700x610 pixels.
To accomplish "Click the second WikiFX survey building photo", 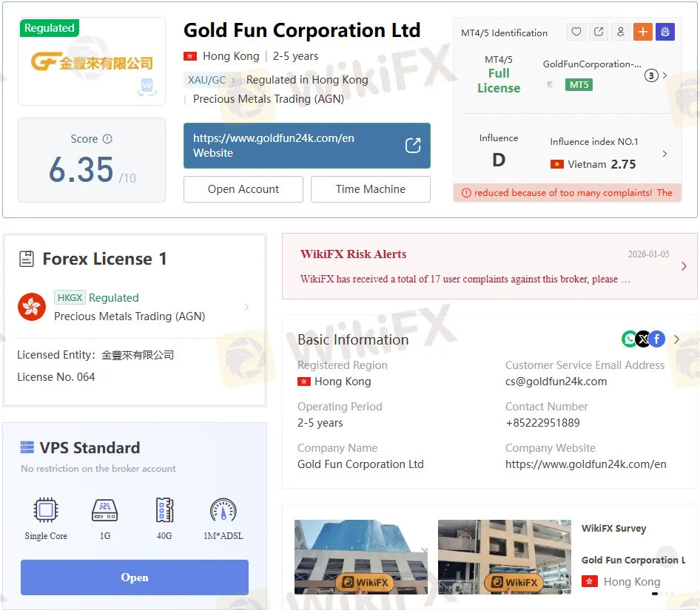I will [505, 557].
